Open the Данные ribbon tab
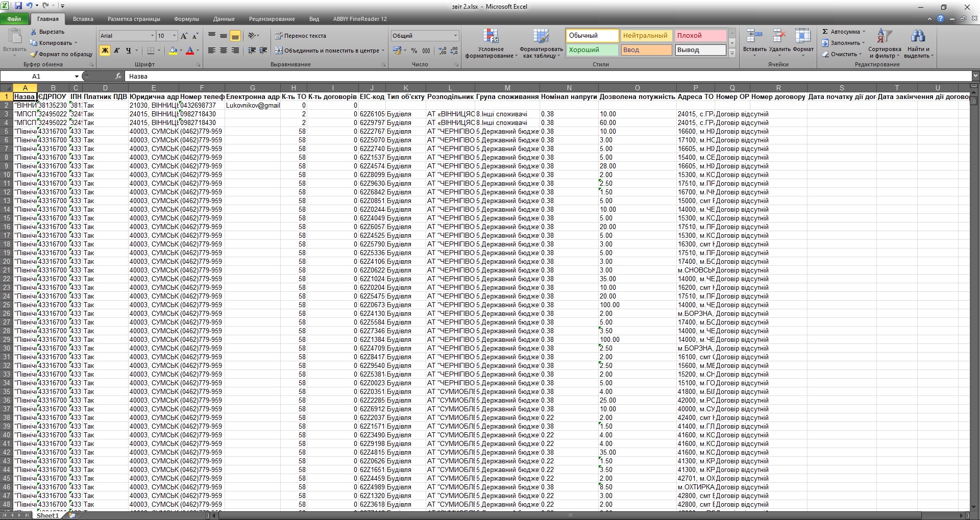 pyautogui.click(x=224, y=19)
